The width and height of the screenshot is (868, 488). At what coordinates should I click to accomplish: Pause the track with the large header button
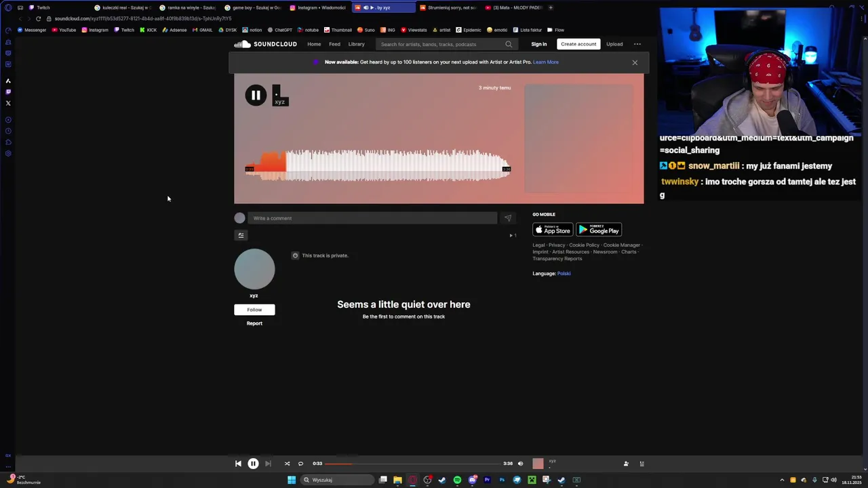click(256, 96)
